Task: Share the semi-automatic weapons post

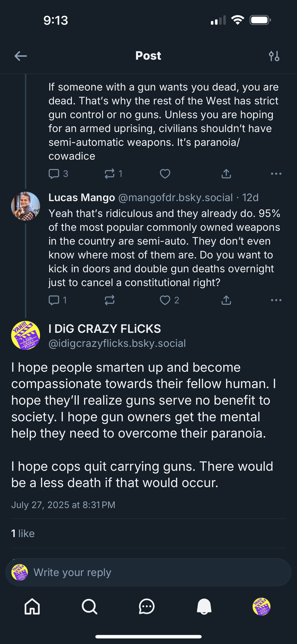Action: (x=226, y=174)
